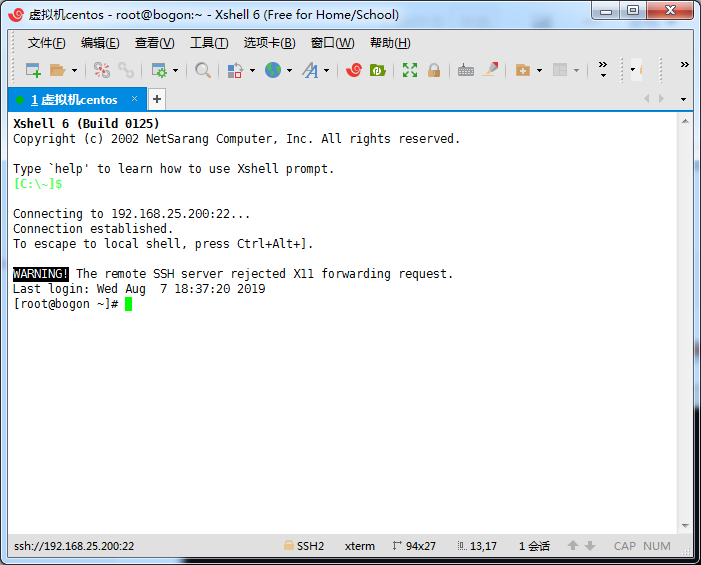Click the Key Mapping keyboard icon

[465, 70]
